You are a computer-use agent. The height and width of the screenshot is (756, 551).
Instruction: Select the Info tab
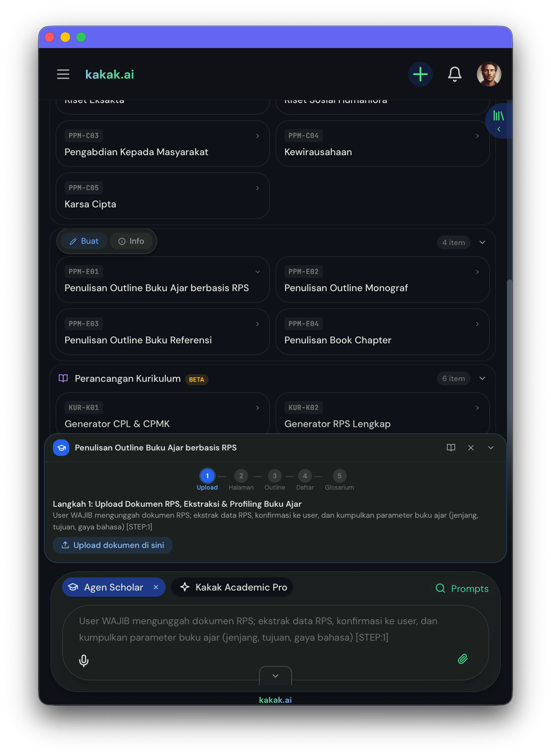131,241
